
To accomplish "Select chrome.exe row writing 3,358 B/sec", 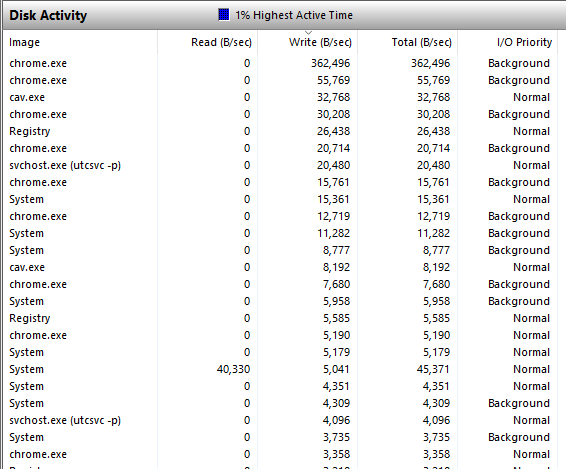I will click(x=280, y=454).
